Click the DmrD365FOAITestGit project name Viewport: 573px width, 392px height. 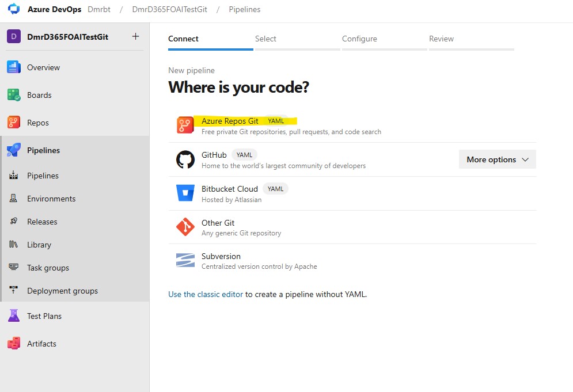click(x=67, y=37)
